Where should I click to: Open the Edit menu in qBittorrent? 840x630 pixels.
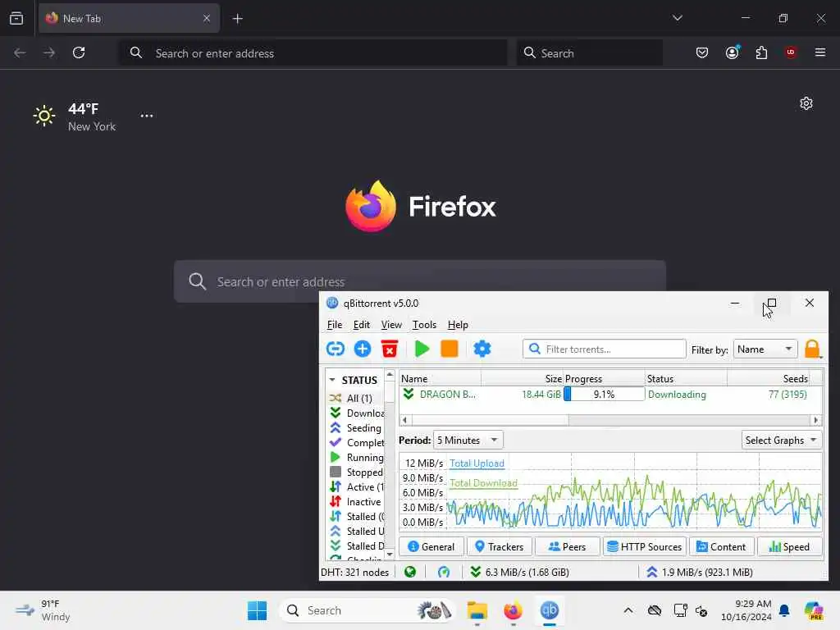click(x=362, y=325)
